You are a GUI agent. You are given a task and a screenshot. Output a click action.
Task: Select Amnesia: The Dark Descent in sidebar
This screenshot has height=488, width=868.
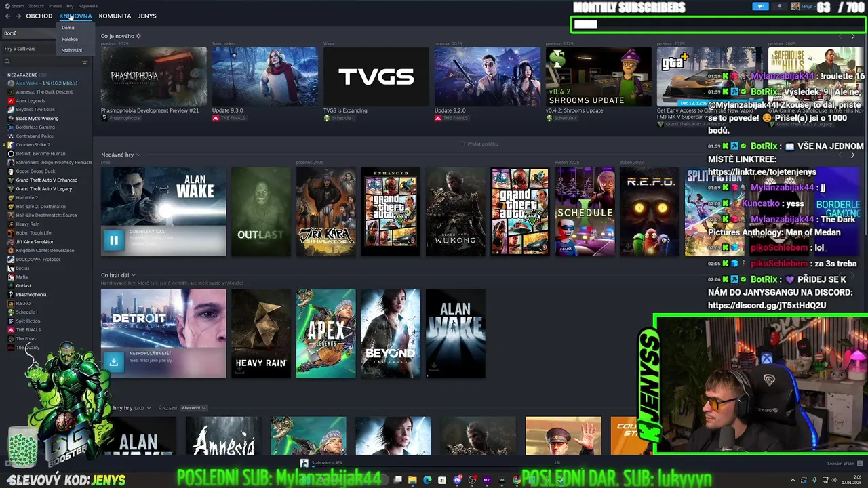tap(44, 91)
